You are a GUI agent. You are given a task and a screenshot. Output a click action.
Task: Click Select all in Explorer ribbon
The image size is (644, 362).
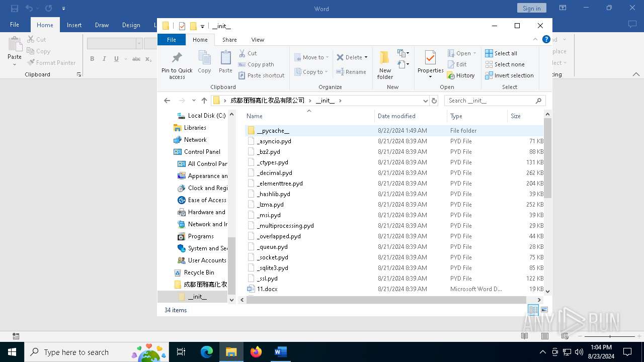pyautogui.click(x=501, y=53)
